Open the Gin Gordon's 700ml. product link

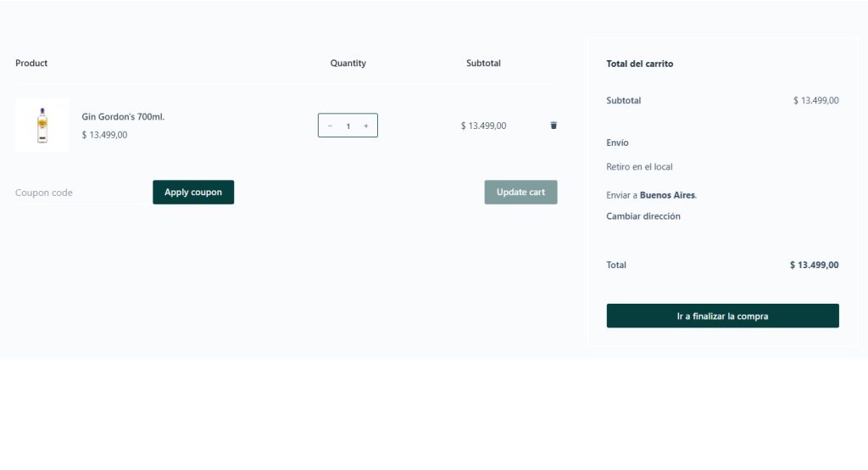click(x=123, y=117)
